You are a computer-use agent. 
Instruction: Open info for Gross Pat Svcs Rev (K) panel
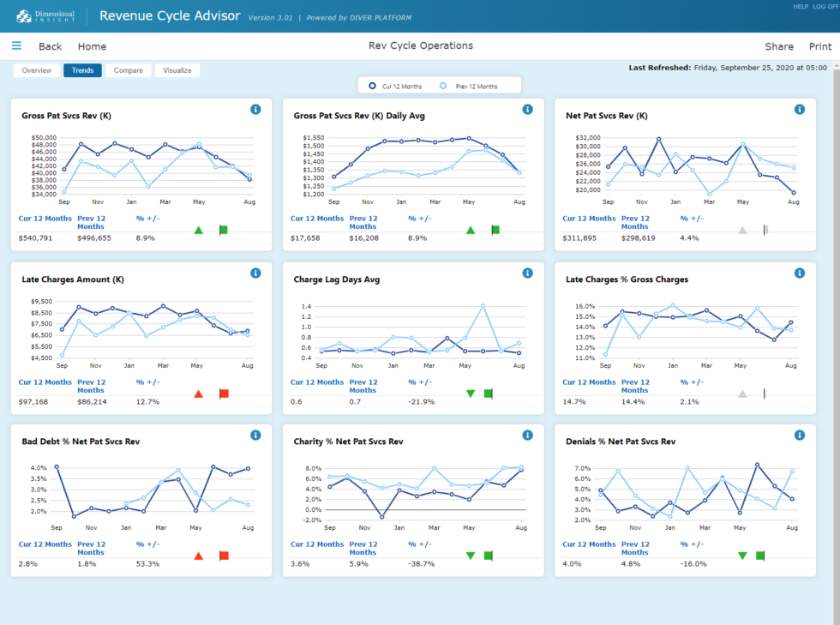tap(255, 110)
